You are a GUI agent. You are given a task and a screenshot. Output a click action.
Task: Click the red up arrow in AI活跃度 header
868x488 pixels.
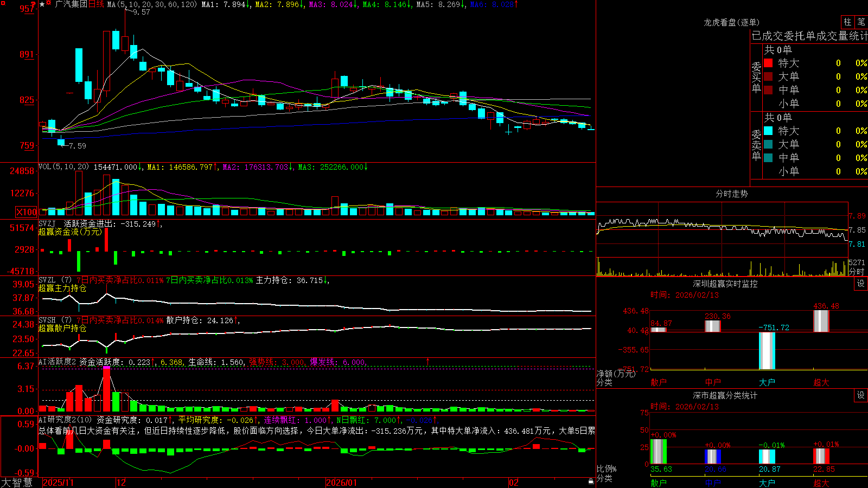click(x=428, y=361)
